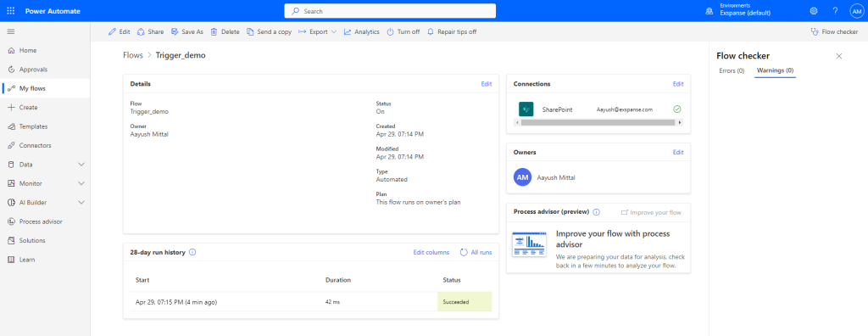Click the Flows breadcrumb link
Viewport: 868px width, 336px height.
coord(133,55)
